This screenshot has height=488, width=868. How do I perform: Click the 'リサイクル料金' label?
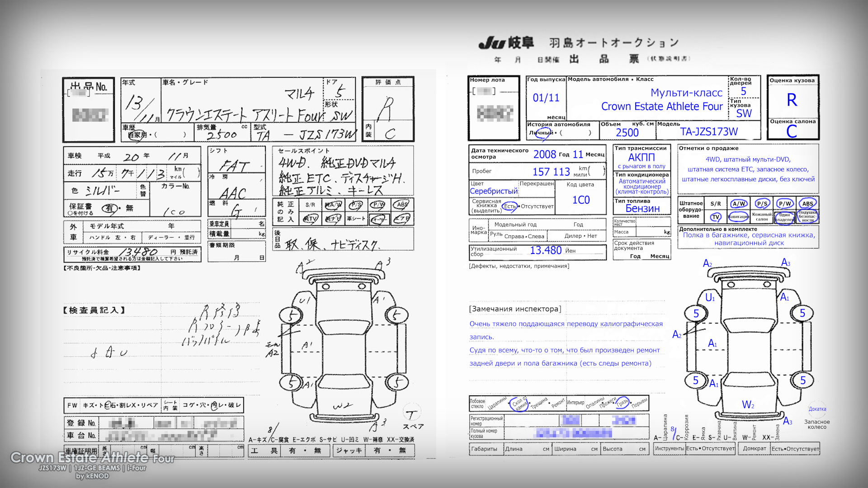[88, 252]
